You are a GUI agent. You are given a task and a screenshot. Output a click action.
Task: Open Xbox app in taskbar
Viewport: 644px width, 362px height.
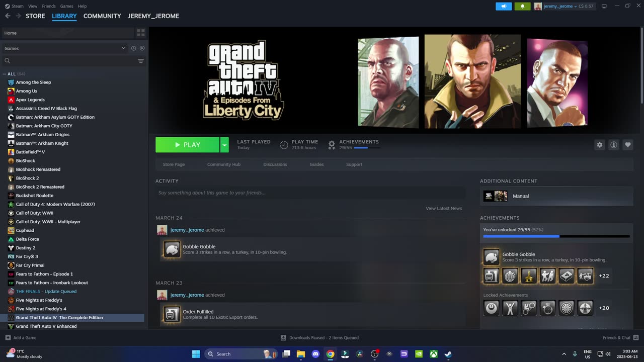(433, 354)
